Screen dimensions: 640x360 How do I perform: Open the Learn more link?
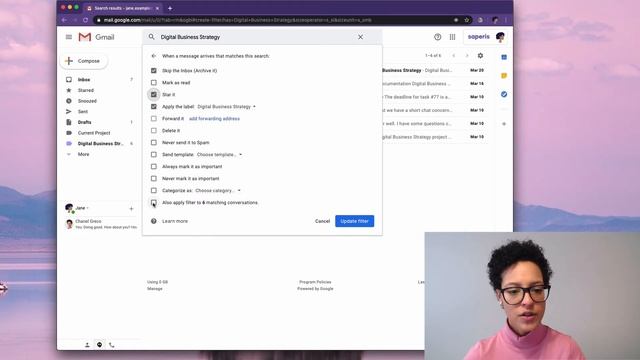[175, 221]
